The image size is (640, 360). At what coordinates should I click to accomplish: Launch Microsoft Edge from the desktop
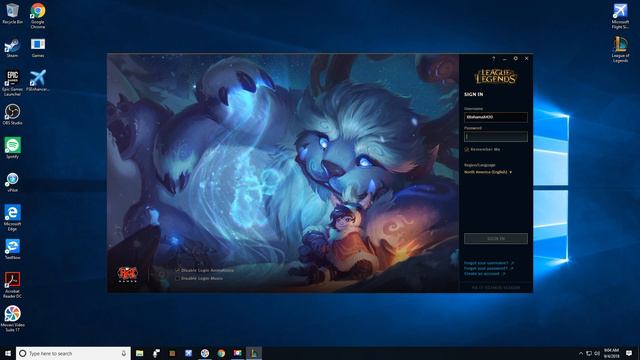coord(12,218)
